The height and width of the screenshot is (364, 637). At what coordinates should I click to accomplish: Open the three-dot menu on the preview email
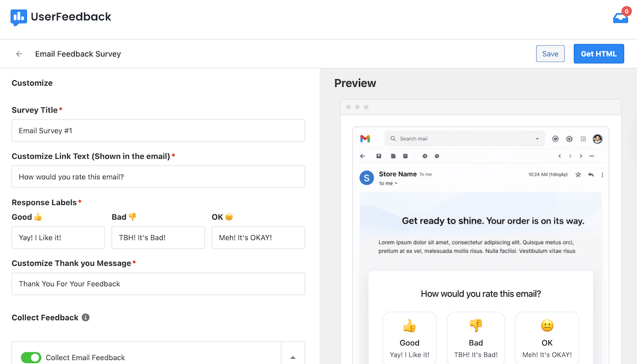(x=601, y=175)
